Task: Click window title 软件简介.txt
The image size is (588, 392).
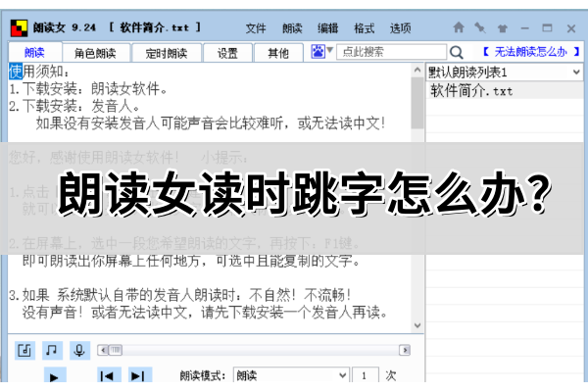Action: 155,27
